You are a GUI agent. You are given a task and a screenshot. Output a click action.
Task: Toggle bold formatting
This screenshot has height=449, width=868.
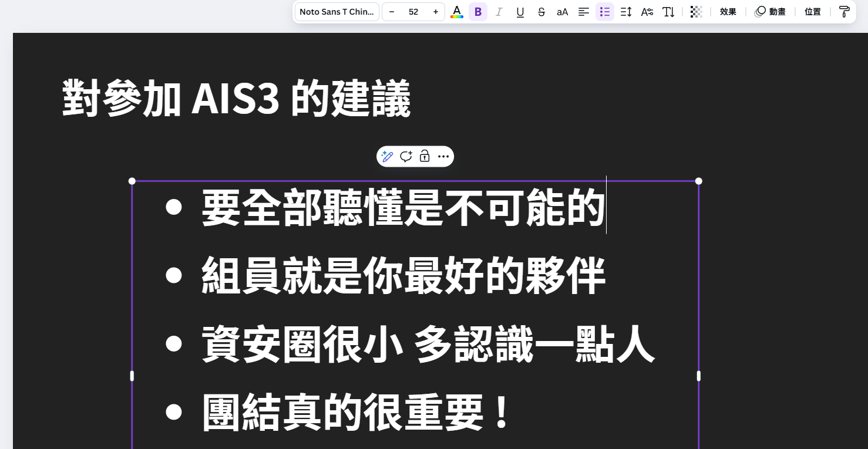(x=478, y=12)
